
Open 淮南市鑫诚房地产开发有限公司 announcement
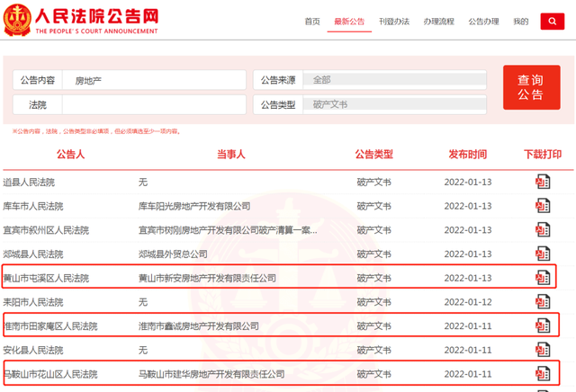tap(199, 326)
